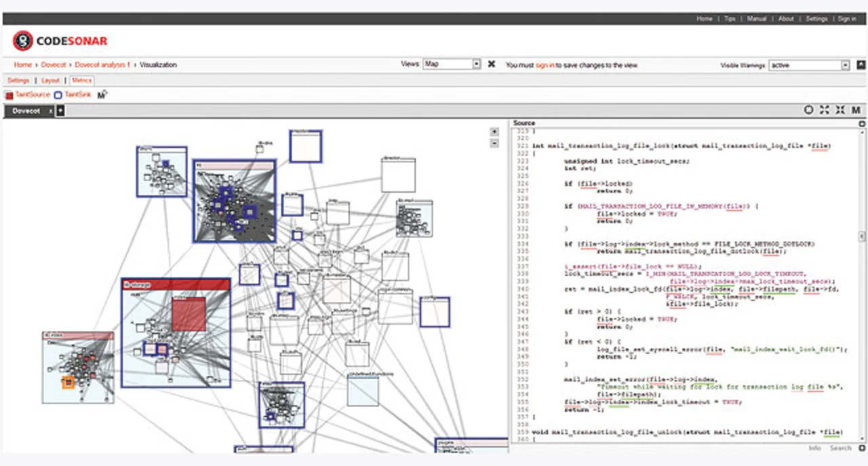Click the collapse-all arrows icon

840,110
